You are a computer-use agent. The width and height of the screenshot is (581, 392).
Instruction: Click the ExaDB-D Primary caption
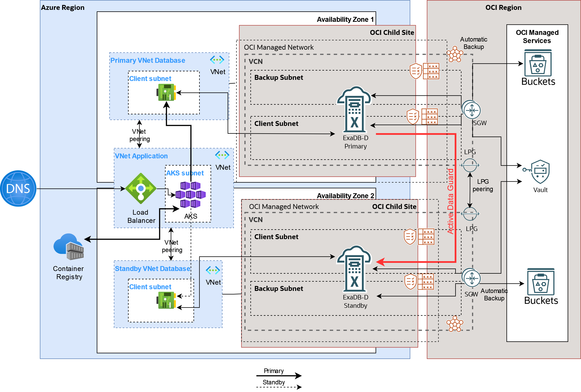355,142
